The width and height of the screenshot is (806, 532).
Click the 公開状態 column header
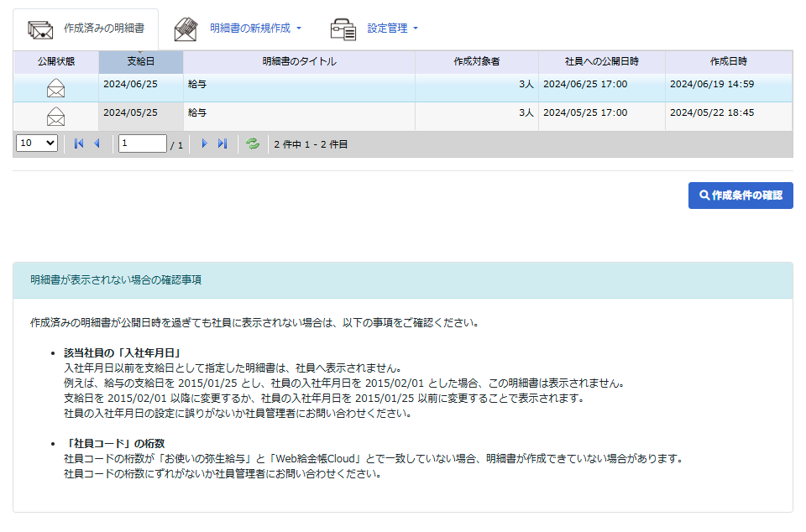click(55, 62)
